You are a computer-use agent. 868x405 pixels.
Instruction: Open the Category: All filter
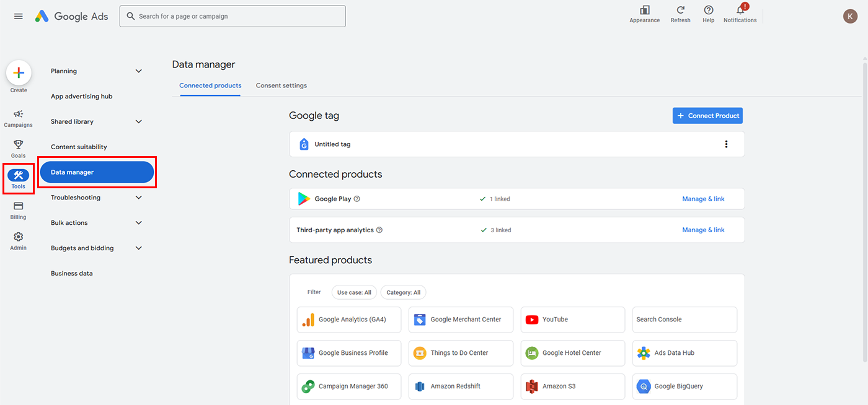[x=404, y=292]
